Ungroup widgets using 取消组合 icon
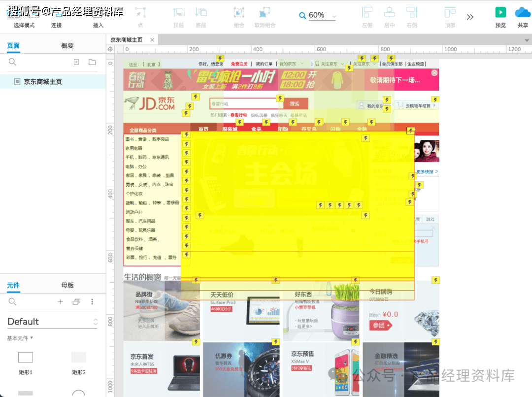Screen dimensions: 532x397 coord(265,18)
